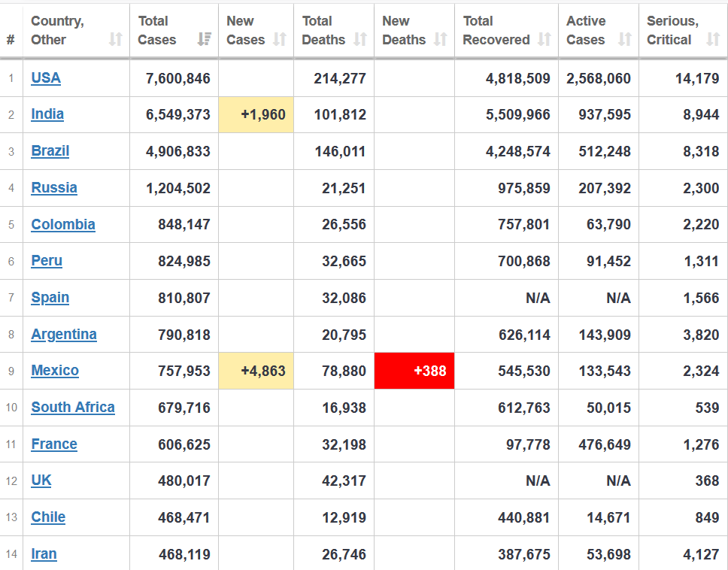Click New Deaths column sort arrows

pyautogui.click(x=440, y=39)
